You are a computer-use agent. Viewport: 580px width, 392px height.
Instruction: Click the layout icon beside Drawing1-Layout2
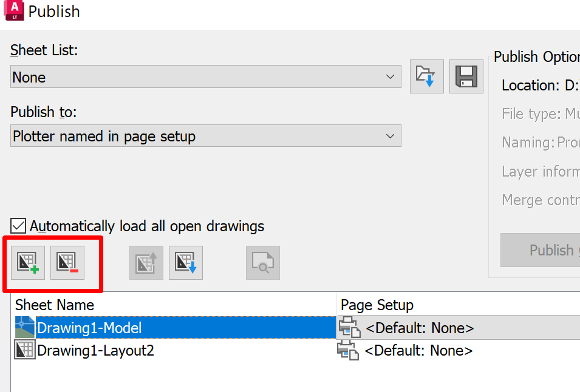coord(24,350)
